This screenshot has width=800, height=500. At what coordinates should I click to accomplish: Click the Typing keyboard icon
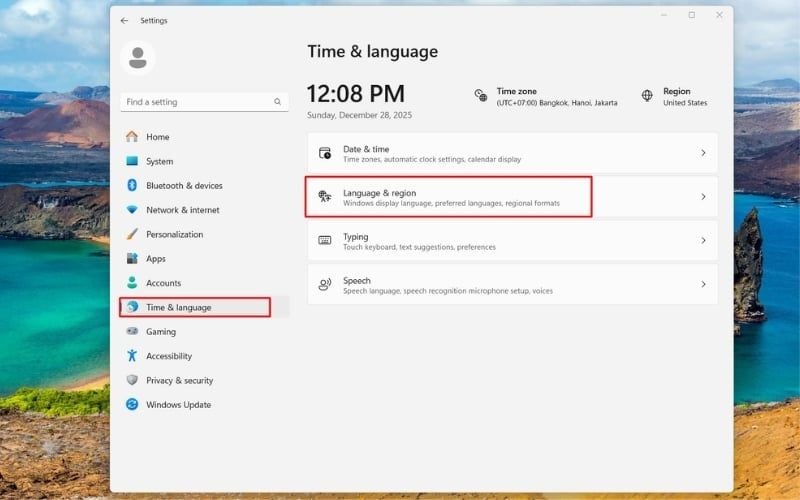tap(325, 240)
